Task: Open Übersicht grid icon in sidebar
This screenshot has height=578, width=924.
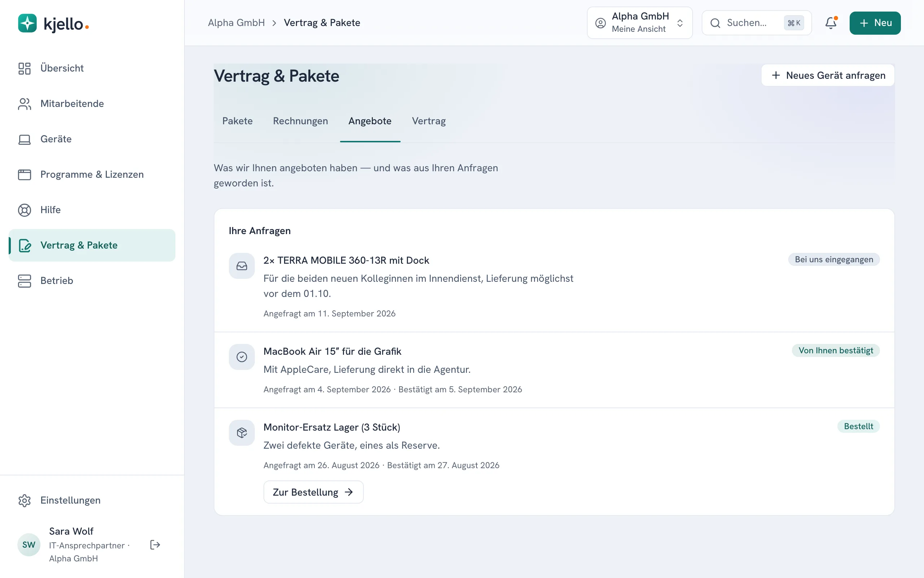Action: (x=25, y=68)
